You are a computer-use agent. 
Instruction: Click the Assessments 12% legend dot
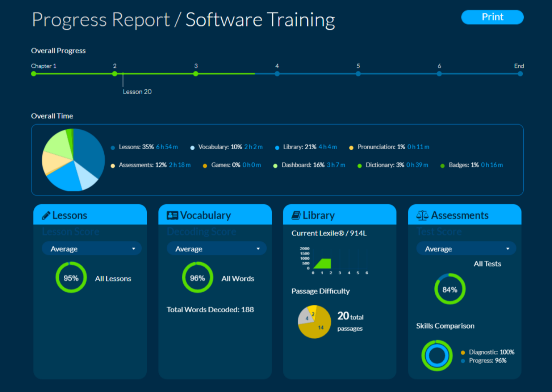[x=113, y=166]
